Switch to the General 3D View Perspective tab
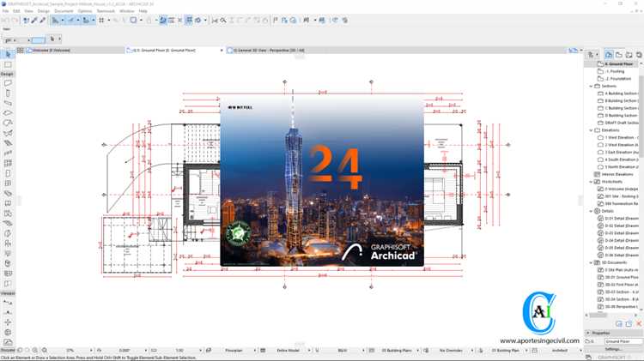 pyautogui.click(x=269, y=50)
